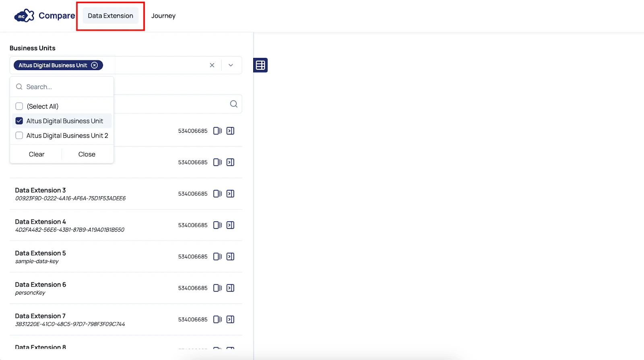This screenshot has height=360, width=644.
Task: Remove the Altus Digital Business Unit chip
Action: tap(94, 65)
